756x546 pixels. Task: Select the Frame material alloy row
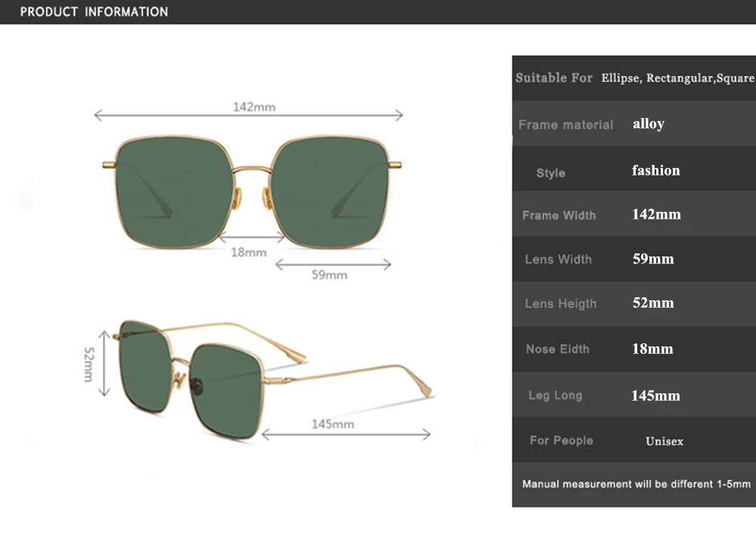pyautogui.click(x=634, y=123)
